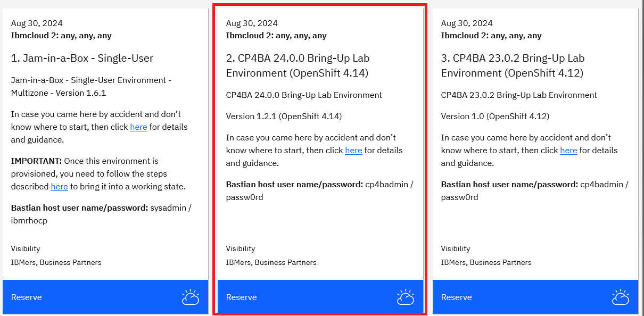Viewport: 644px width, 316px height.
Task: Reserve the CP4BA 23.0.2 Bring-Up Lab
Action: 535,297
